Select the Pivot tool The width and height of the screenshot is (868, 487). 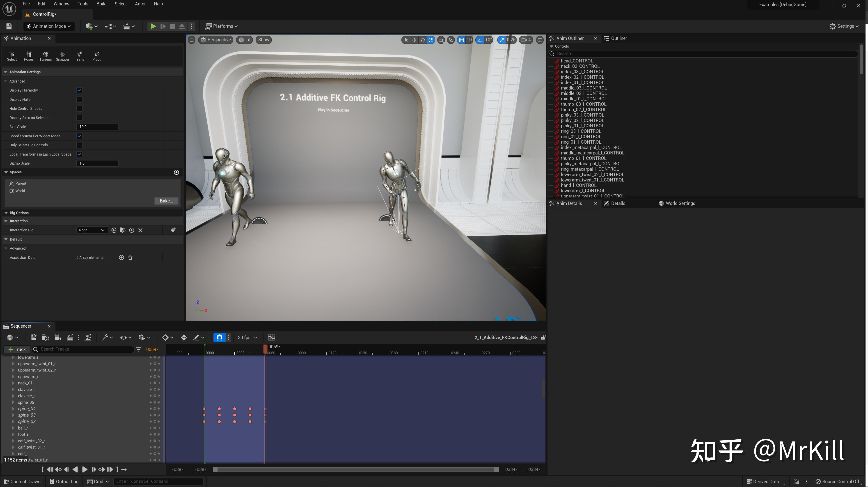96,56
